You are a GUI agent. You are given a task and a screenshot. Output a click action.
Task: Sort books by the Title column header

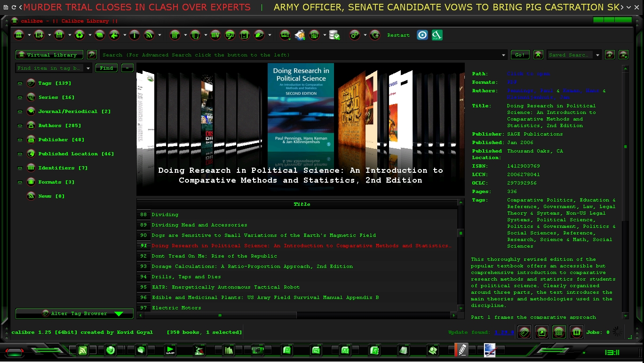click(x=302, y=204)
